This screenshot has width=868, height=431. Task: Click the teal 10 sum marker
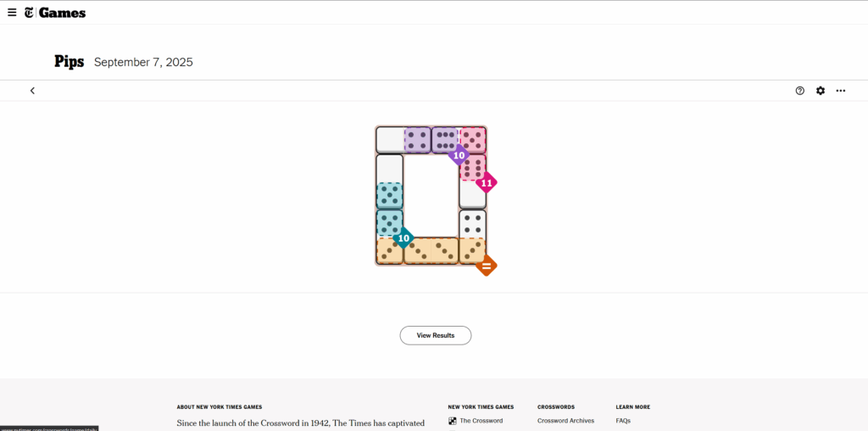tap(403, 238)
